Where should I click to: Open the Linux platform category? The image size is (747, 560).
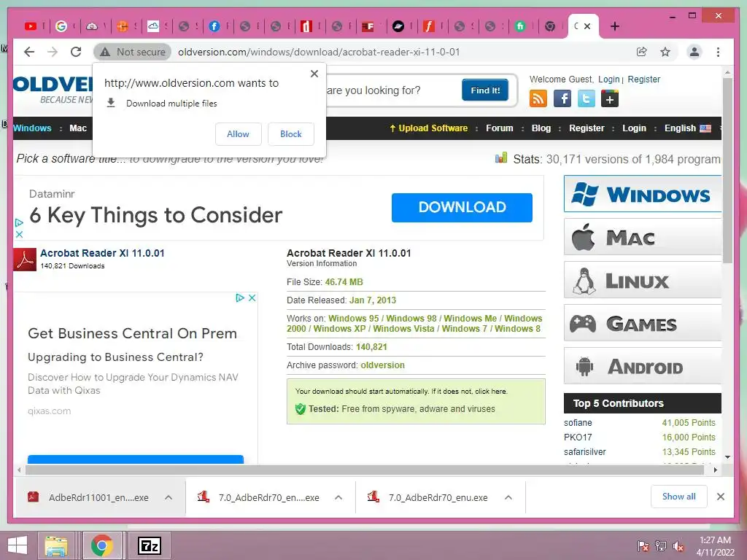coord(643,280)
